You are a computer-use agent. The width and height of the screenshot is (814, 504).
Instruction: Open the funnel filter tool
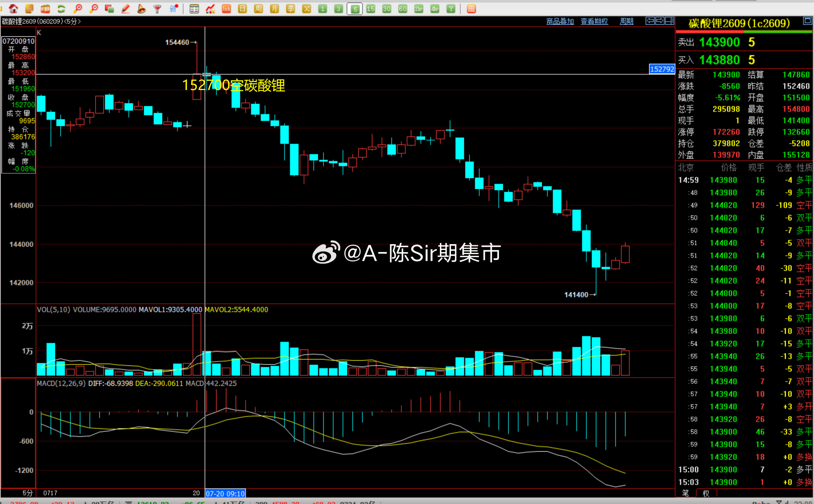[x=157, y=8]
